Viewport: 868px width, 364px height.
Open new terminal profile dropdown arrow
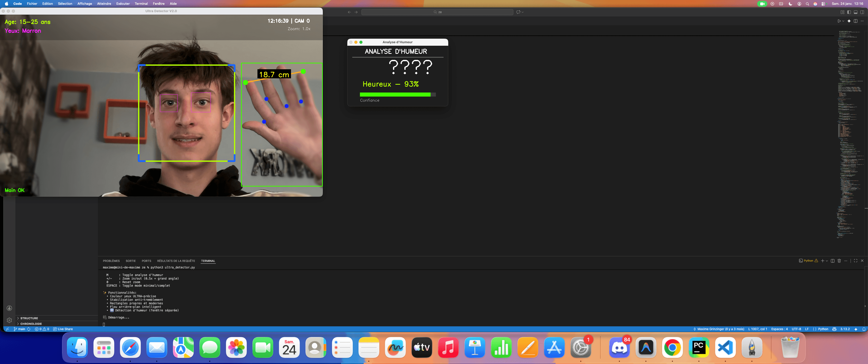827,261
